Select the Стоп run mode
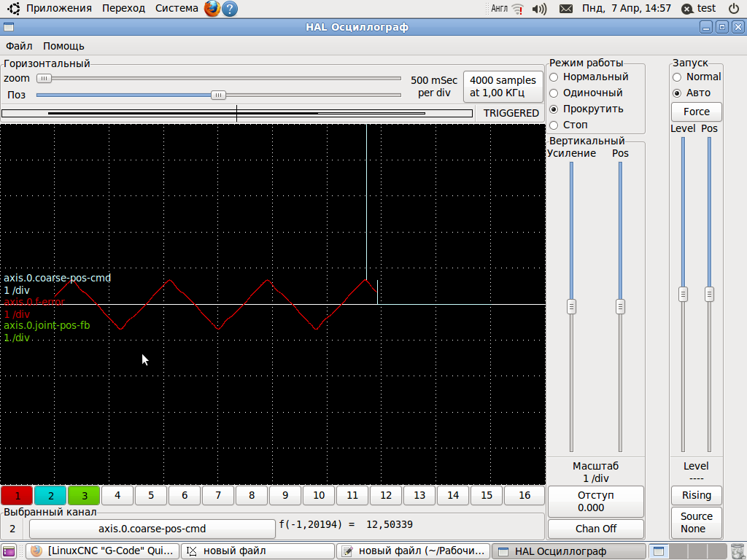The image size is (747, 560). click(x=569, y=125)
